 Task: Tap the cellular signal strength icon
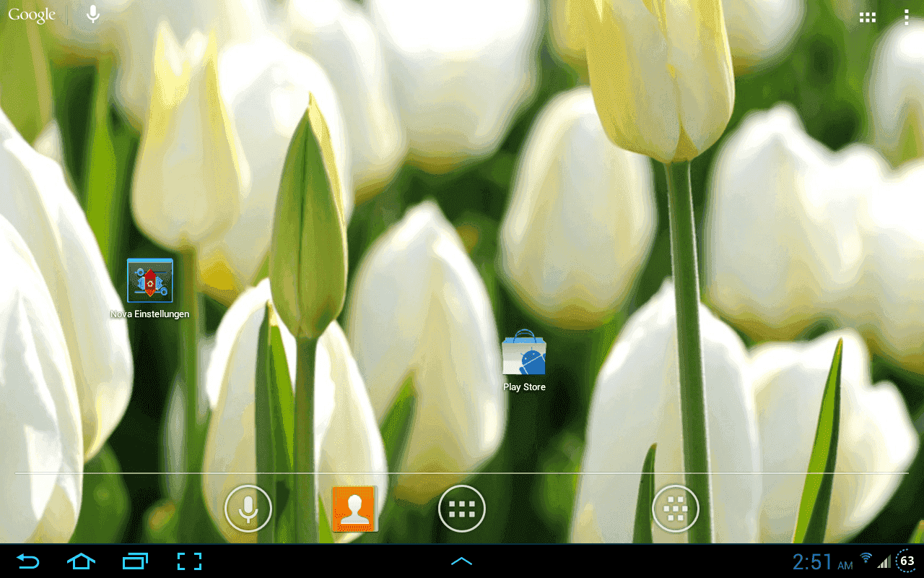[884, 562]
